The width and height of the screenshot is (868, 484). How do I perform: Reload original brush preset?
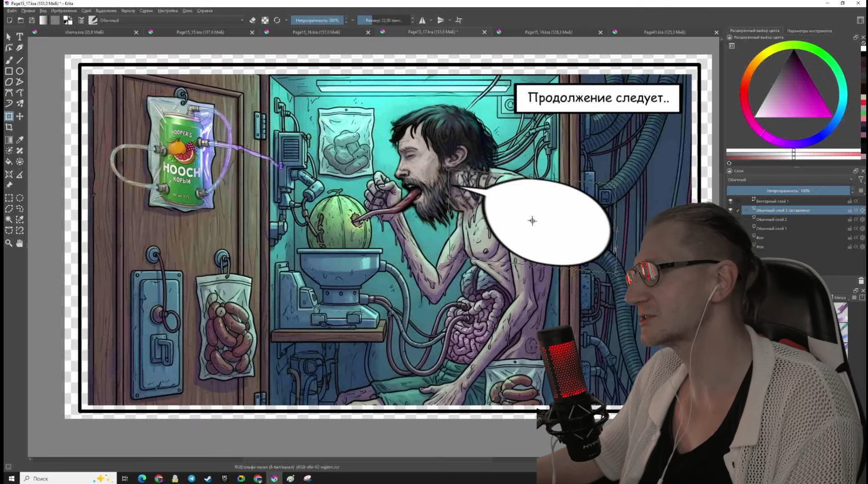pos(277,20)
